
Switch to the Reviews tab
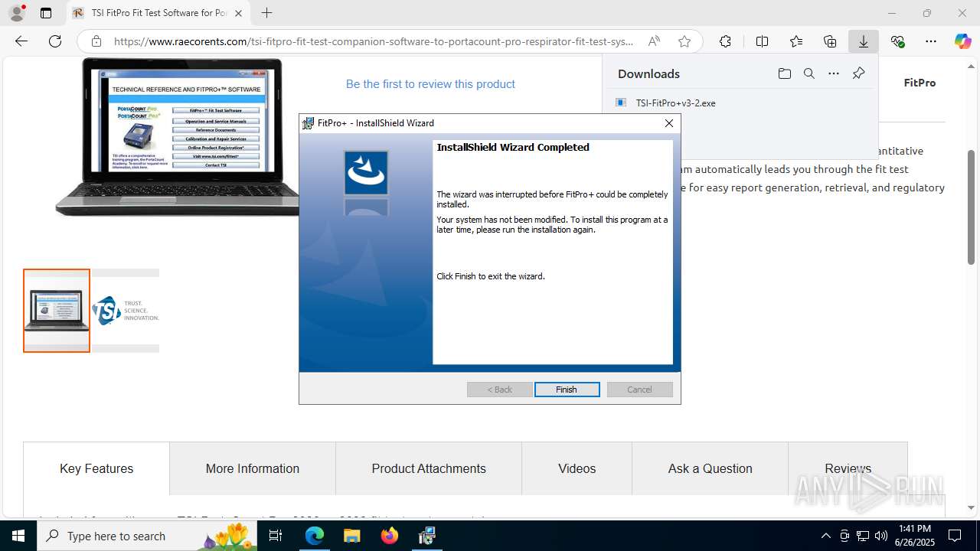[848, 468]
